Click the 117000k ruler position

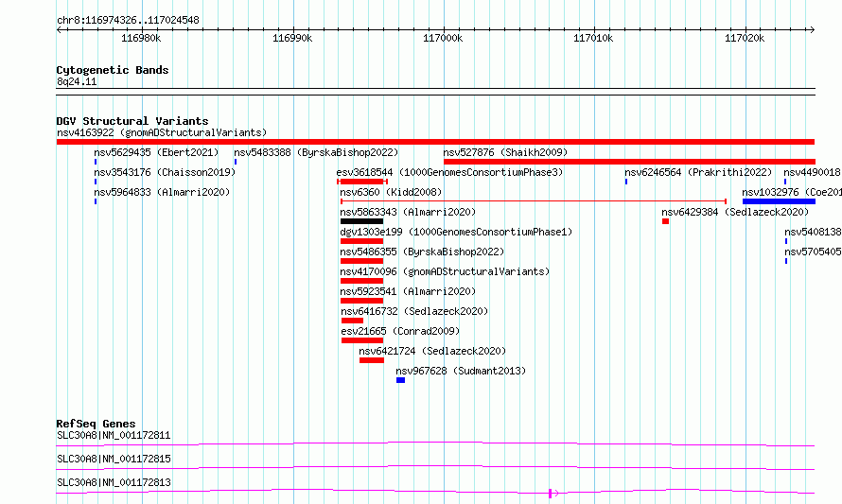click(x=443, y=38)
